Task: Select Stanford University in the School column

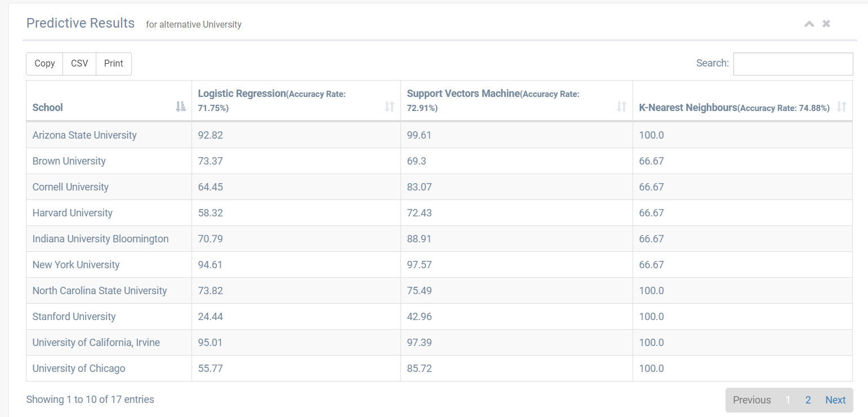Action: (x=74, y=317)
